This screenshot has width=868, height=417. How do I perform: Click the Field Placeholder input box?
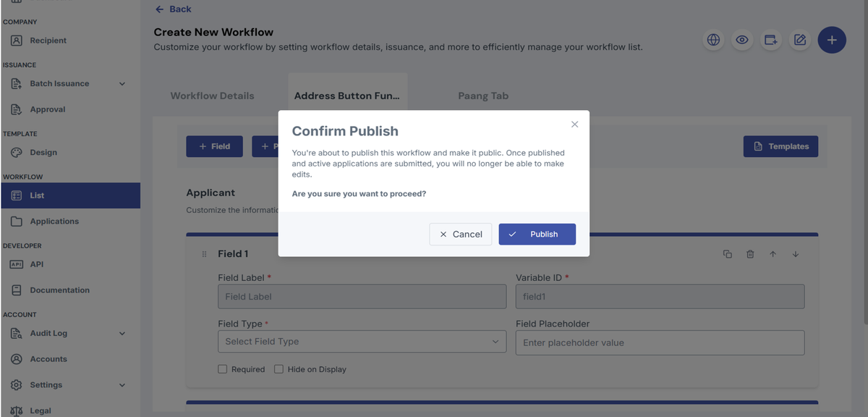[660, 342]
